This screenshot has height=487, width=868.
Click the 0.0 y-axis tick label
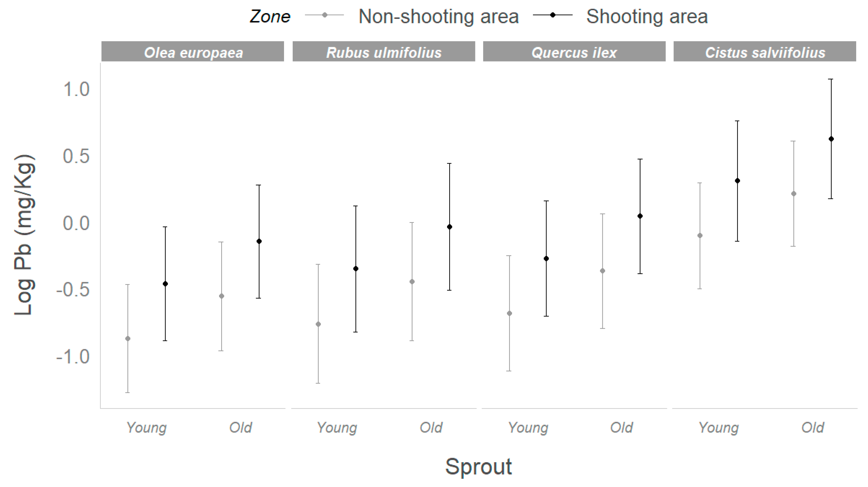click(76, 223)
